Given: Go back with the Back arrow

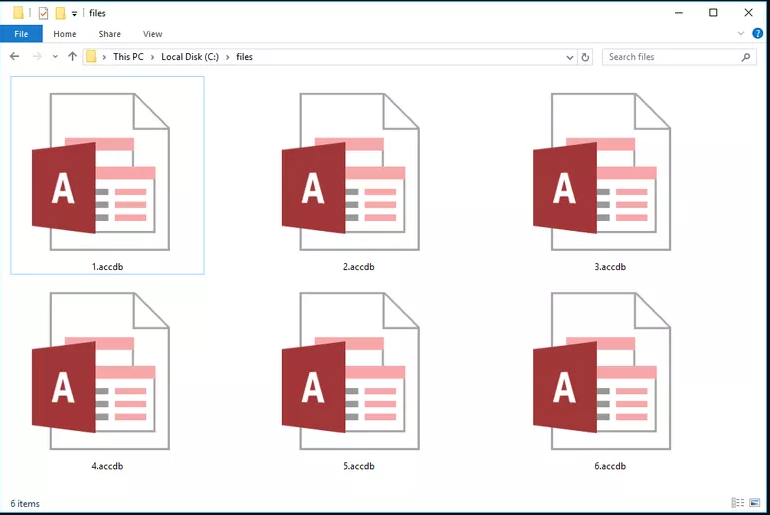Looking at the screenshot, I should pyautogui.click(x=15, y=56).
